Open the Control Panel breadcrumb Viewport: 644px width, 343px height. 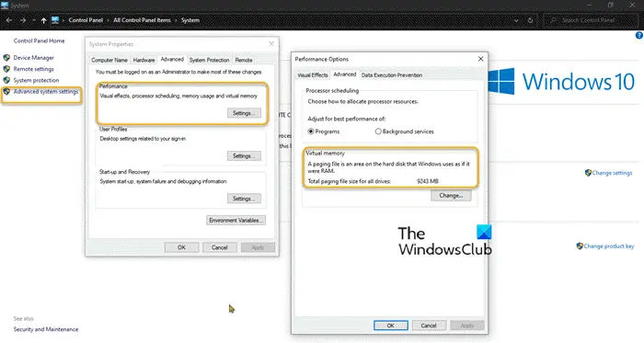(86, 20)
